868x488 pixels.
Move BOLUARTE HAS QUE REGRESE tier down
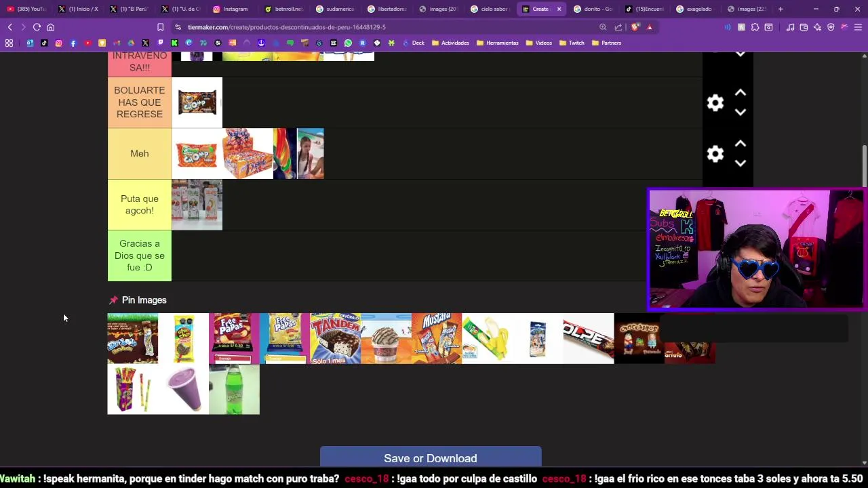click(x=741, y=113)
